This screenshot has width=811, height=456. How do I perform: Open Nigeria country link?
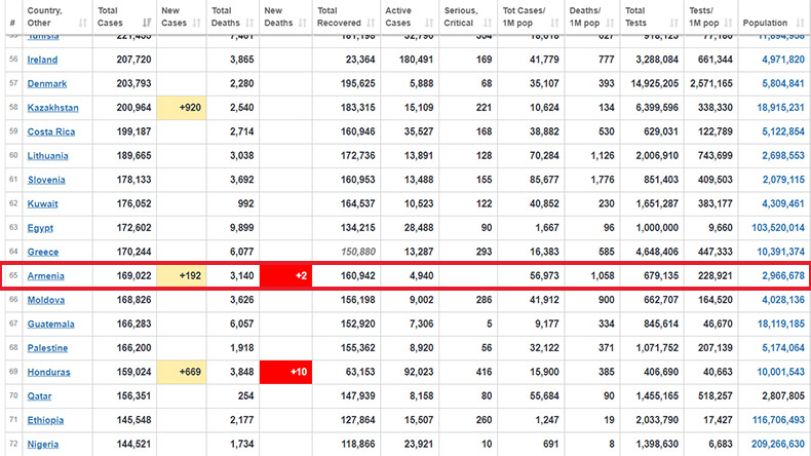pyautogui.click(x=43, y=444)
